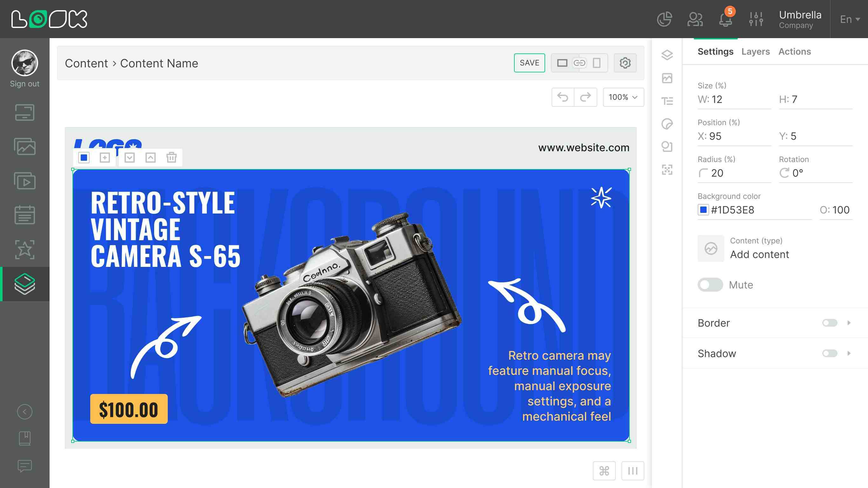Click the notifications bell icon

[x=725, y=20]
